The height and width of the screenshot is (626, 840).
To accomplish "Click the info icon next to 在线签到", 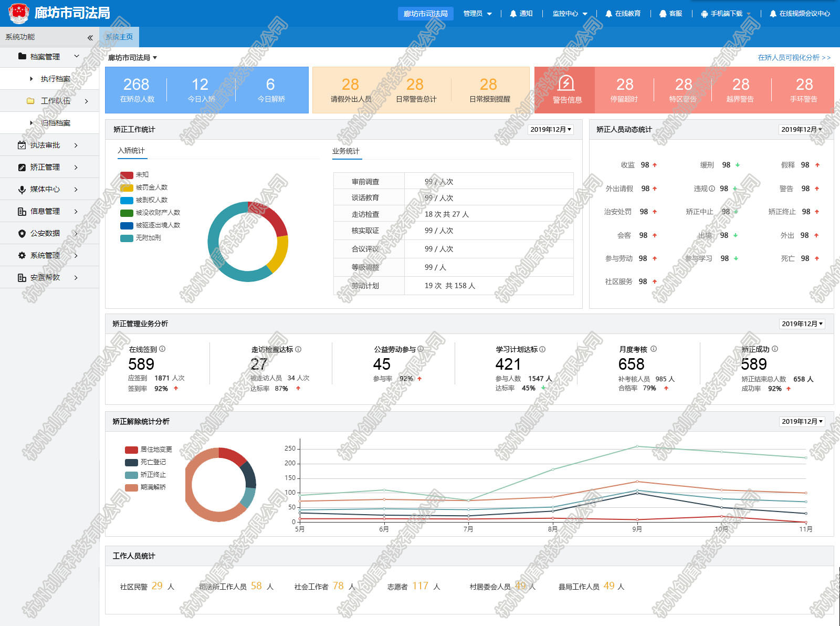I will click(162, 349).
